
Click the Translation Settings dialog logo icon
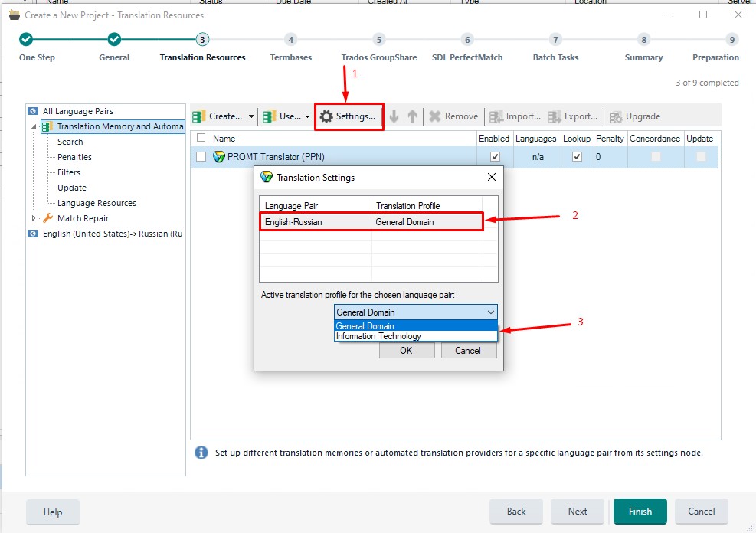pyautogui.click(x=267, y=177)
